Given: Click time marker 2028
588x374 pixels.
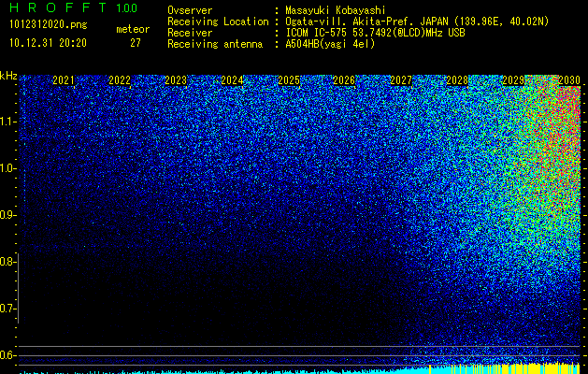Looking at the screenshot, I should pos(457,80).
